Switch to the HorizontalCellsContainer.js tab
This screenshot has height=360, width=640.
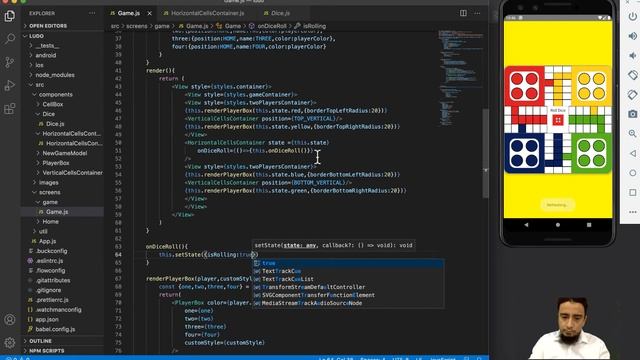(x=207, y=13)
